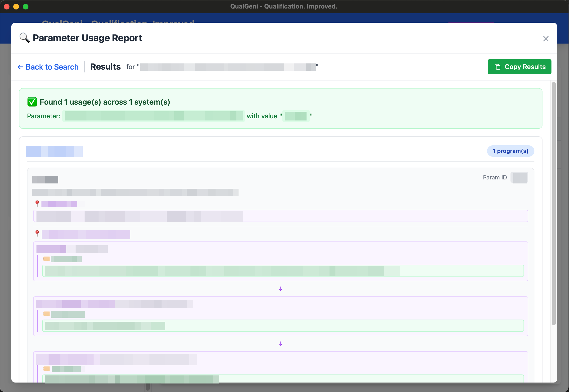Select the Param ID value field
This screenshot has height=392, width=569.
click(519, 177)
